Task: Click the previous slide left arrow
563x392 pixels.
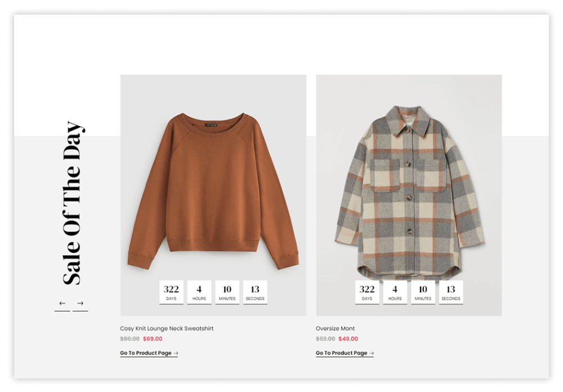Action: [62, 304]
